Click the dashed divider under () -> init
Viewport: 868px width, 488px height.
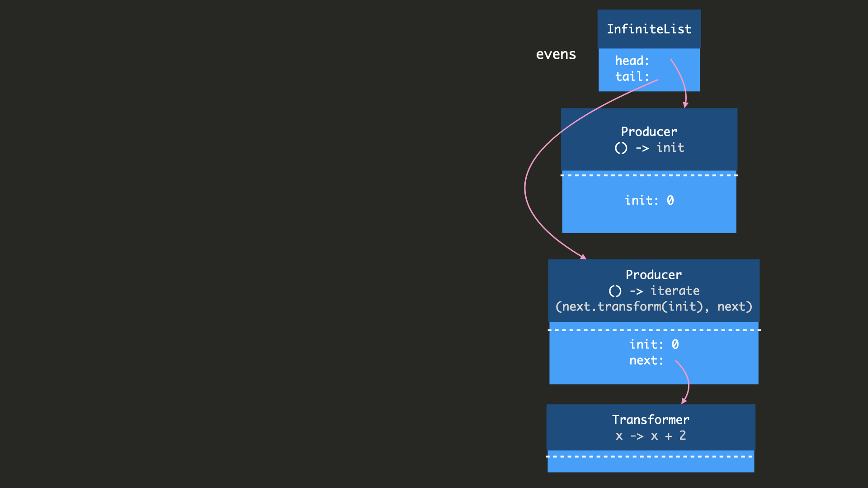tap(649, 175)
